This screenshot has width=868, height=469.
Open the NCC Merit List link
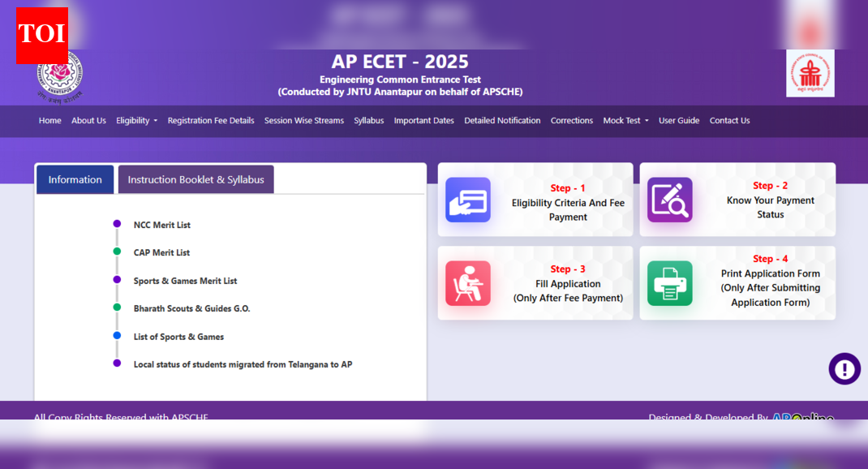coord(162,225)
